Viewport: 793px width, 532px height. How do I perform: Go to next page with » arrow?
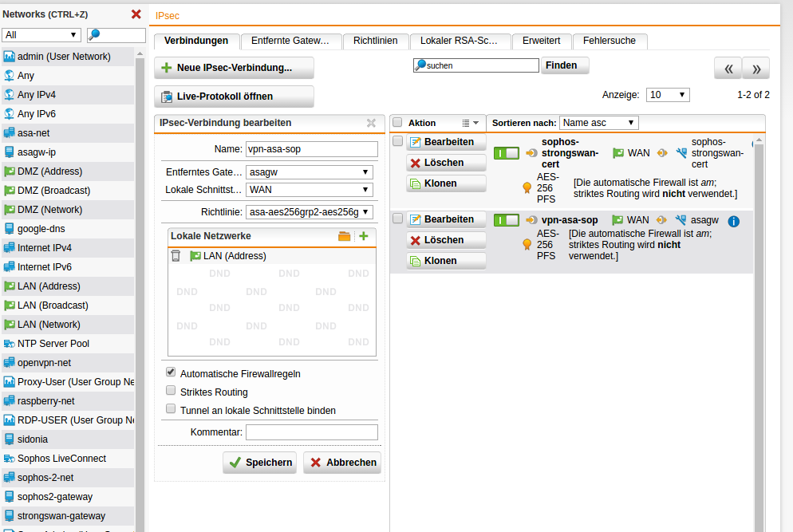point(756,69)
